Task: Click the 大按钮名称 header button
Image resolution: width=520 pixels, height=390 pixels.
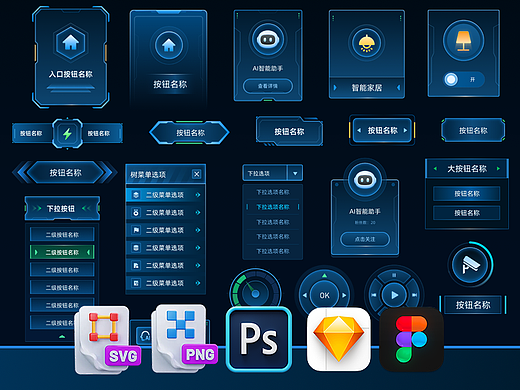Action: (467, 169)
